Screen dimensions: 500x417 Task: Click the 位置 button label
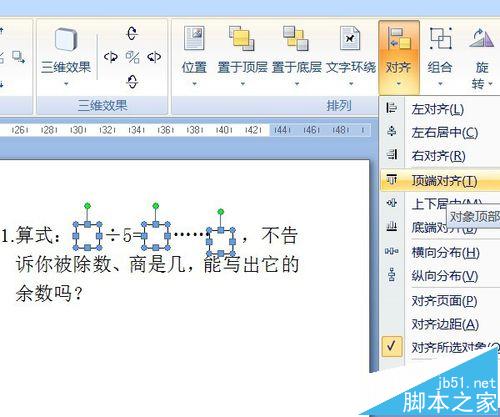point(194,67)
